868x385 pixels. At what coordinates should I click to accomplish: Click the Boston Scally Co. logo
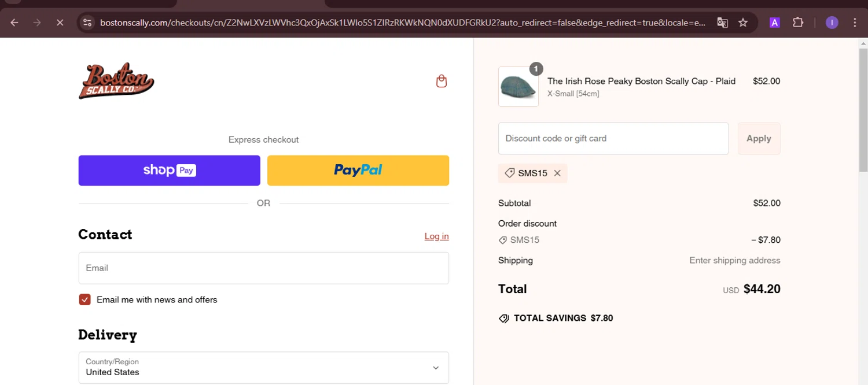tap(116, 81)
